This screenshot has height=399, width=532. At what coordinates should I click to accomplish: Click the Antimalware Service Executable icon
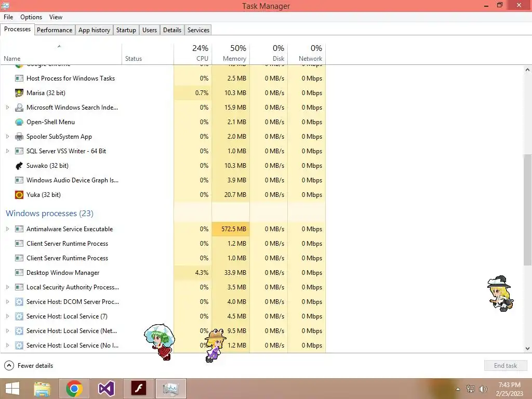(x=19, y=229)
